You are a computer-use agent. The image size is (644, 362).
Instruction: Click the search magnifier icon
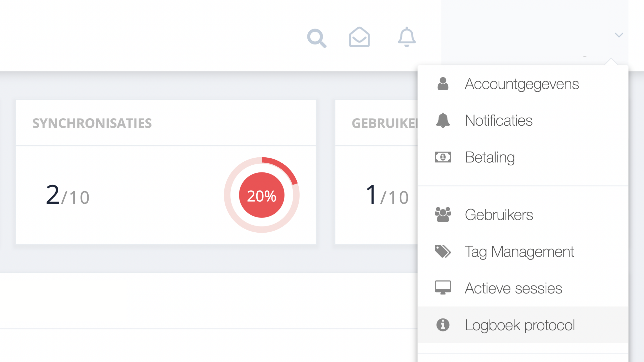(317, 38)
